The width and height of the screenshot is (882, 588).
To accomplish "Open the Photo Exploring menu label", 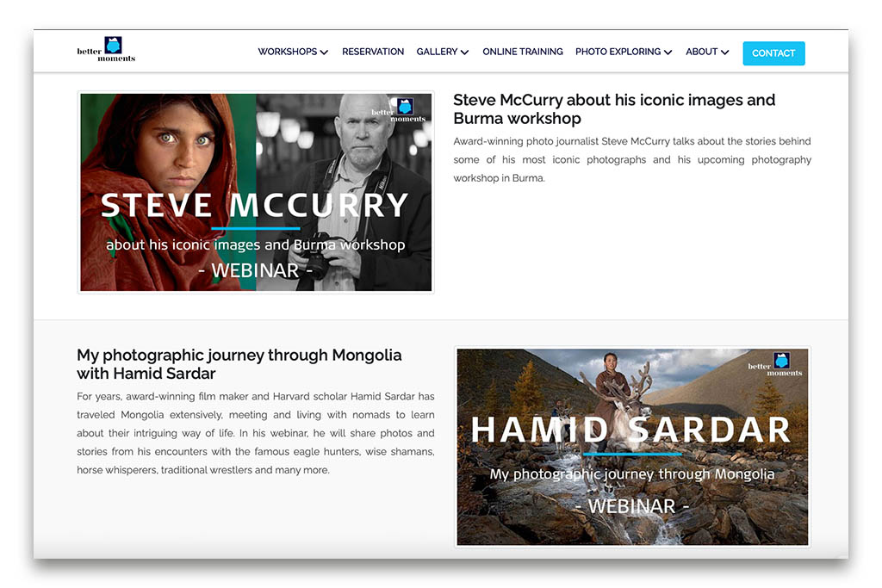I will click(618, 52).
